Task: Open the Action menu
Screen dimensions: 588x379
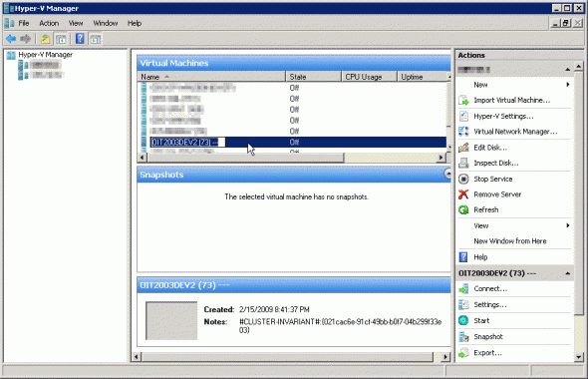Action: tap(49, 23)
